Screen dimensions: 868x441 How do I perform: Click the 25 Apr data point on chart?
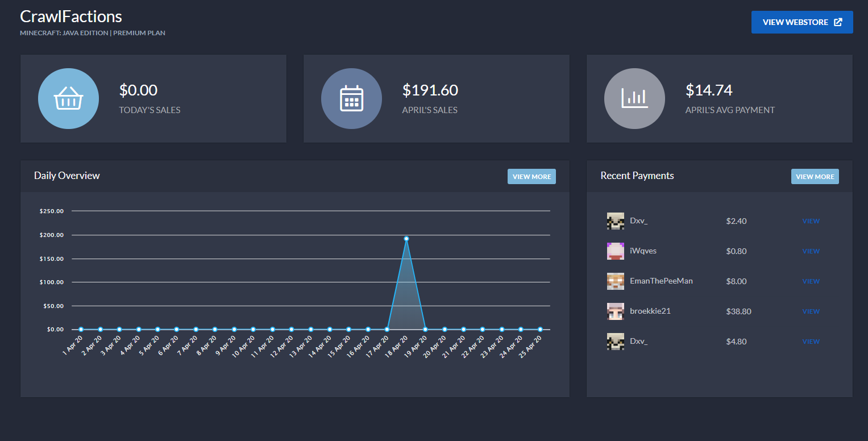[x=540, y=329]
